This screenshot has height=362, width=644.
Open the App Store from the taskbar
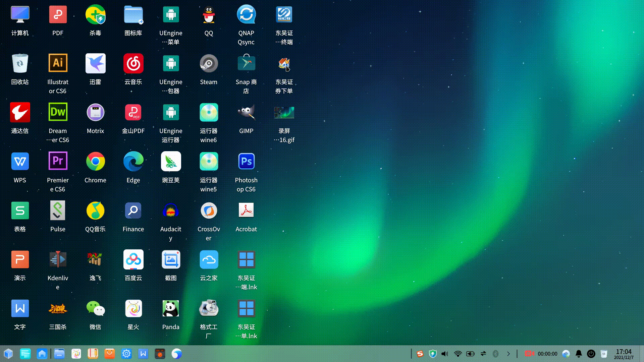tap(109, 354)
